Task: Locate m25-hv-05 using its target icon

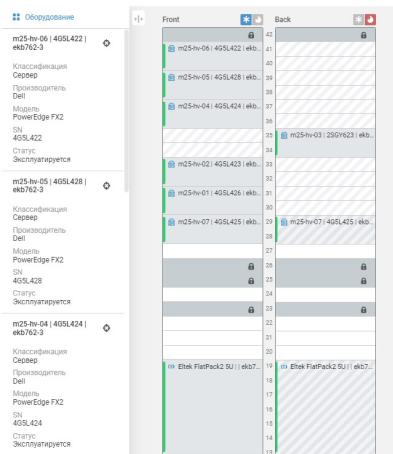Action: [x=106, y=186]
